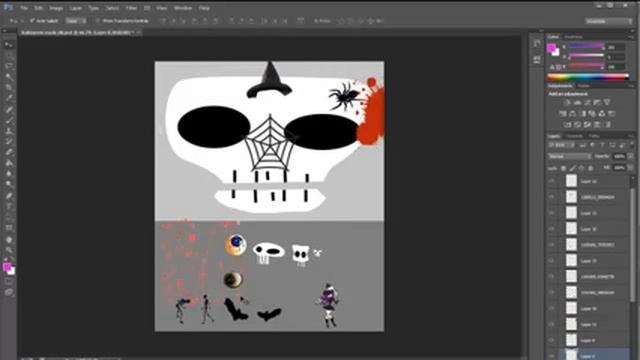Open the Color panel flyout menu
The image size is (640, 360).
(631, 37)
